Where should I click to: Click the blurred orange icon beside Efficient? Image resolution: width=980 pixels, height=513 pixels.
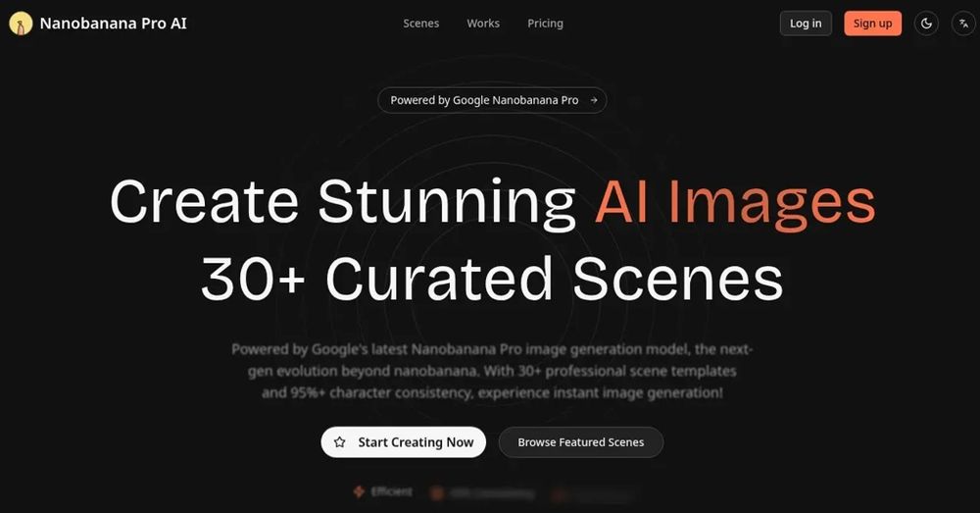[437, 494]
